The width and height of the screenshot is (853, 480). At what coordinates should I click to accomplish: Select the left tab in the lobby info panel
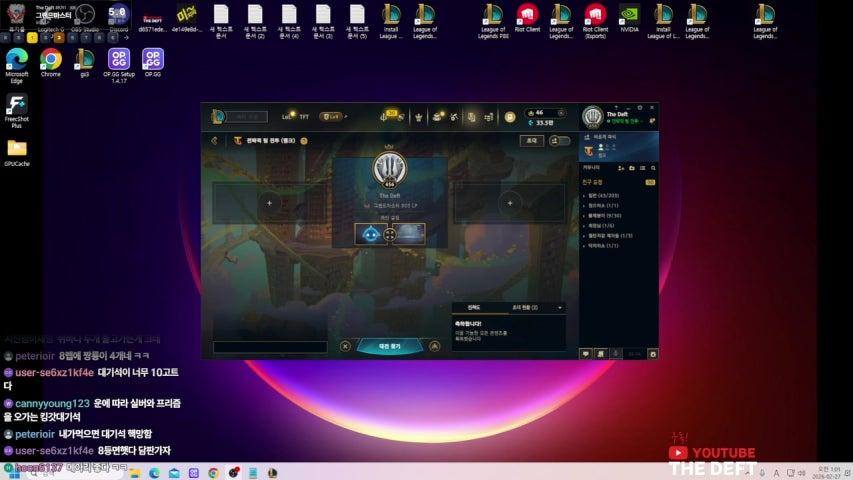(x=474, y=308)
